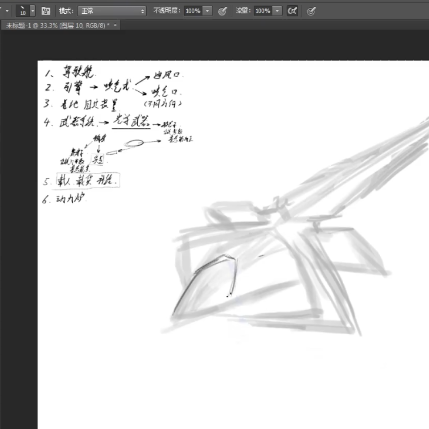
Task: Open the flow slider dropdown arrow
Action: (277, 11)
